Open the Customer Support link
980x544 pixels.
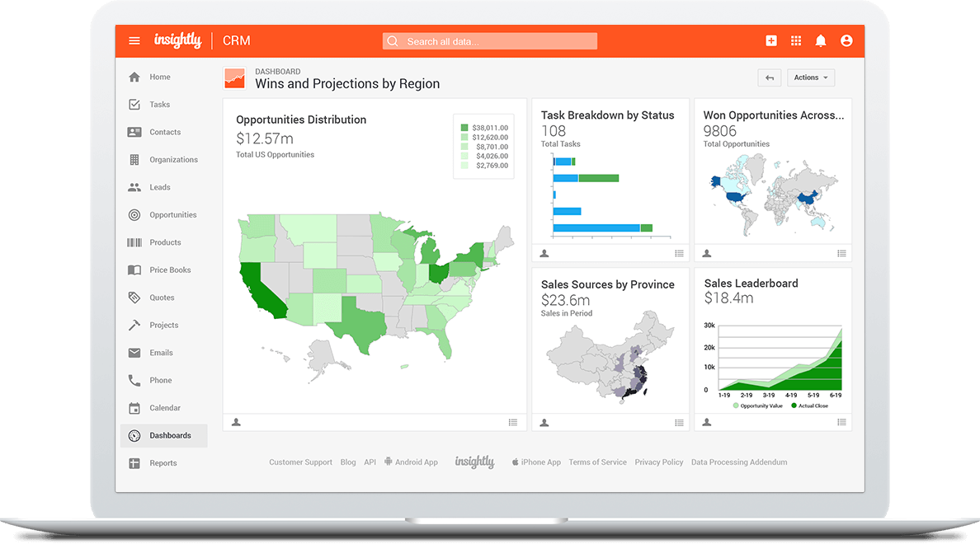click(x=300, y=462)
